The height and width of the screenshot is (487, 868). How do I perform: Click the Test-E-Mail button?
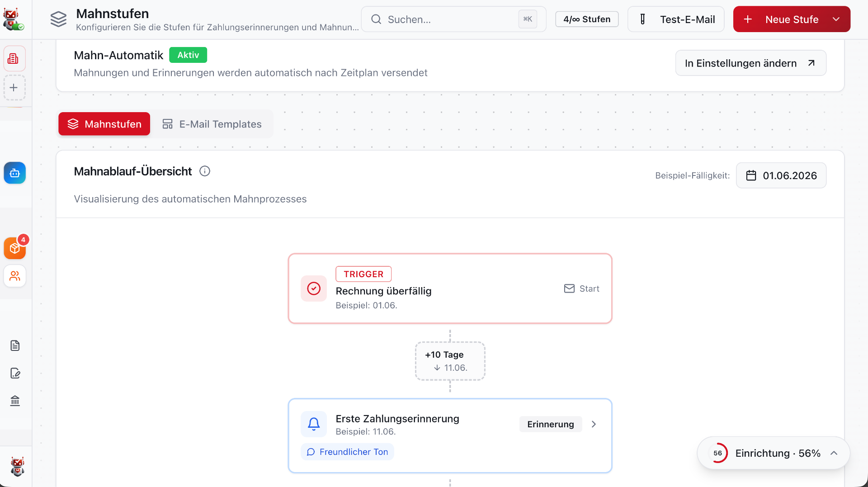tap(676, 19)
